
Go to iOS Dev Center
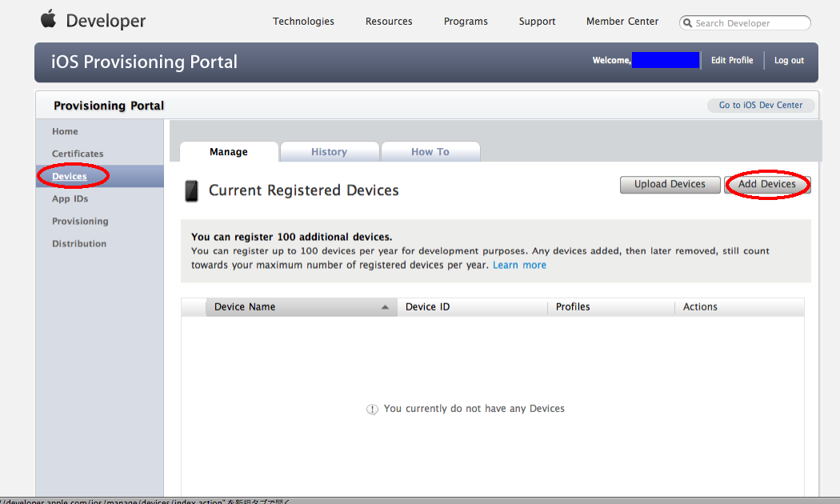(760, 106)
